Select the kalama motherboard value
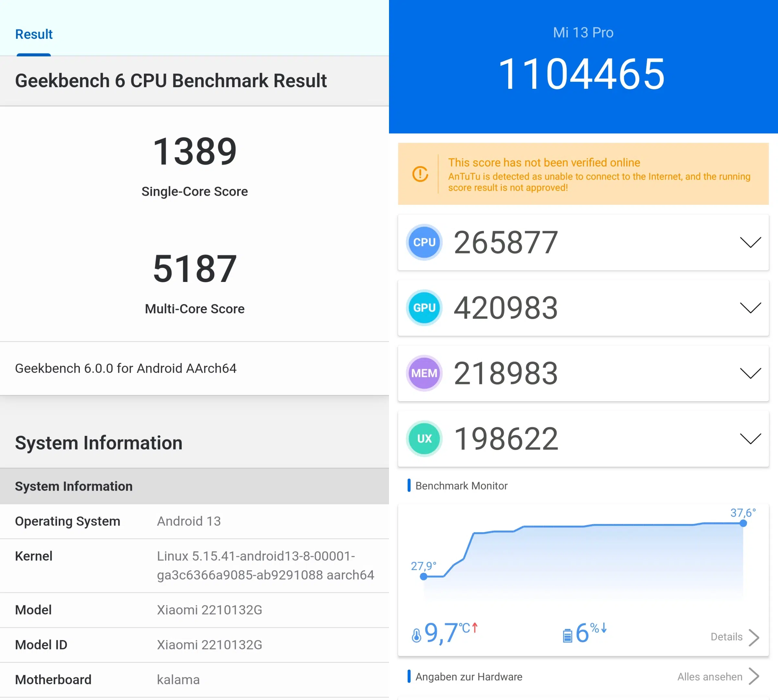The width and height of the screenshot is (778, 700). coord(178,680)
